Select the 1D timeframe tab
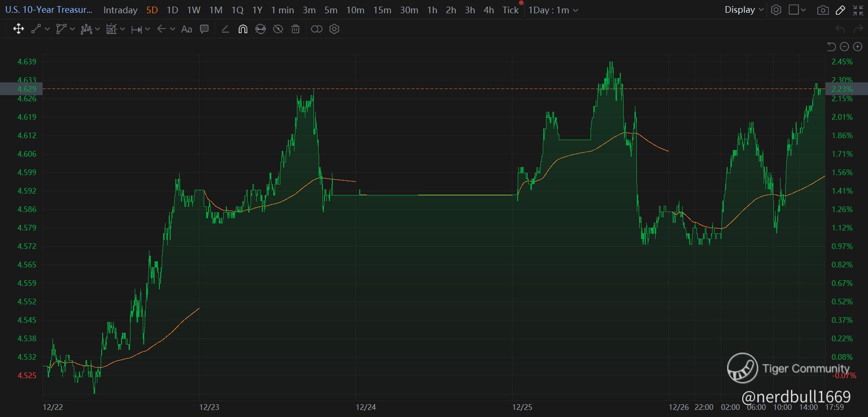Screen dimensions: 868x417 pos(173,10)
